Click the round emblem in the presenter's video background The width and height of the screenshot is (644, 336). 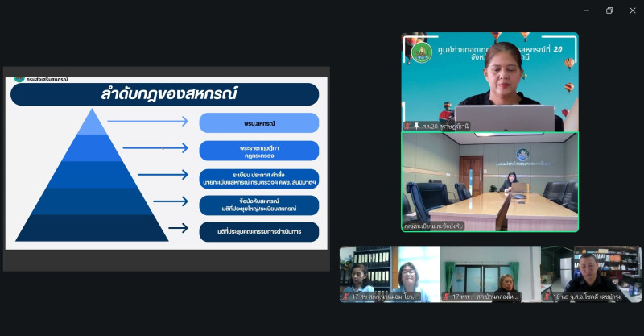[x=422, y=52]
